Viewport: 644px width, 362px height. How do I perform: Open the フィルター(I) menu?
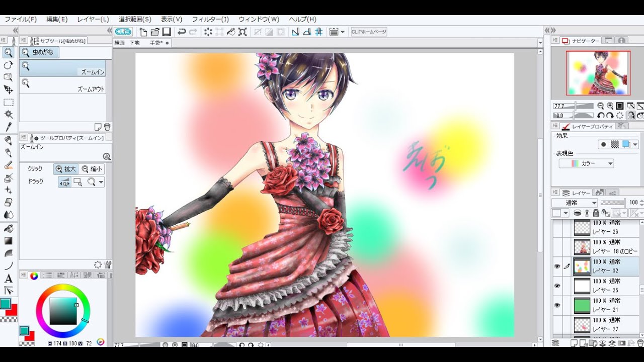[x=210, y=19]
